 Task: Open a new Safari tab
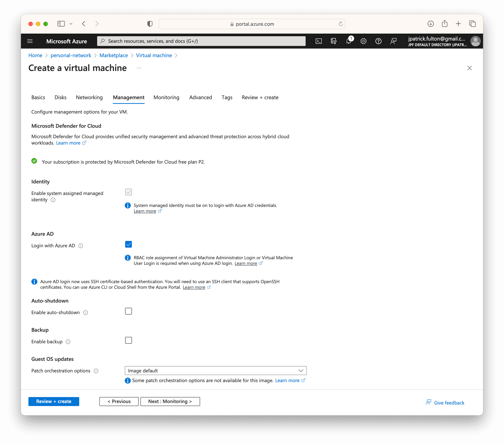458,24
